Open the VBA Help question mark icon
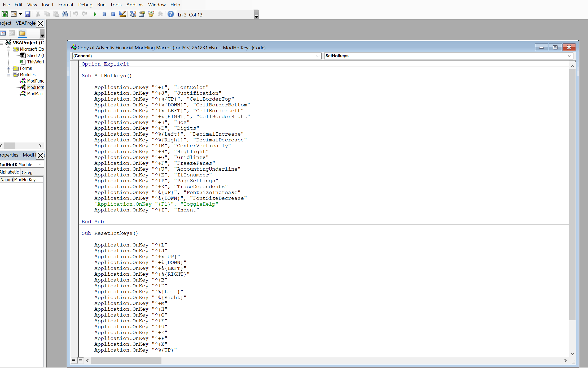The height and width of the screenshot is (368, 588). (x=171, y=14)
